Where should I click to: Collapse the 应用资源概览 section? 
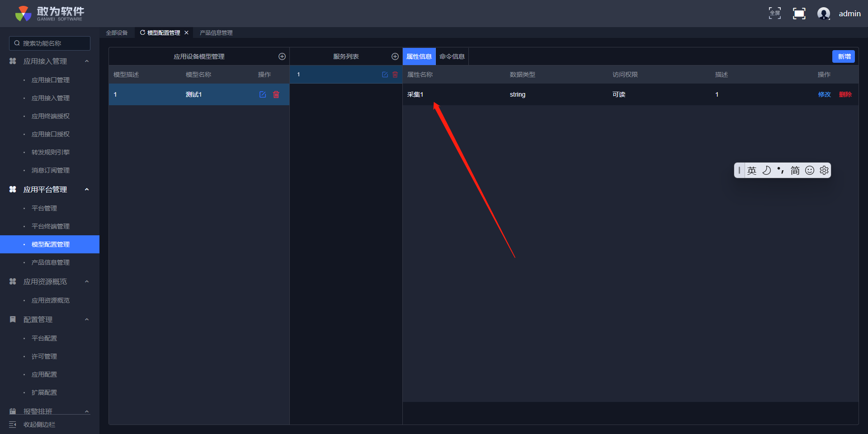point(87,281)
